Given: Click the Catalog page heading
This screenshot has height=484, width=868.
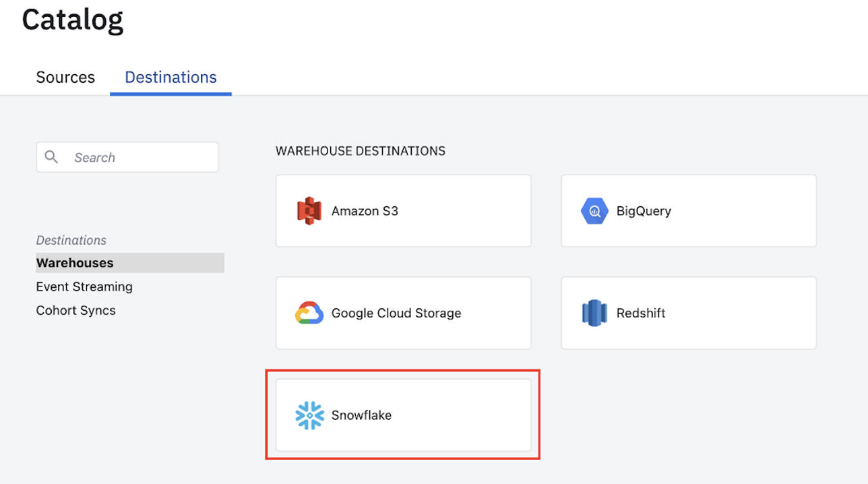Looking at the screenshot, I should [x=73, y=20].
